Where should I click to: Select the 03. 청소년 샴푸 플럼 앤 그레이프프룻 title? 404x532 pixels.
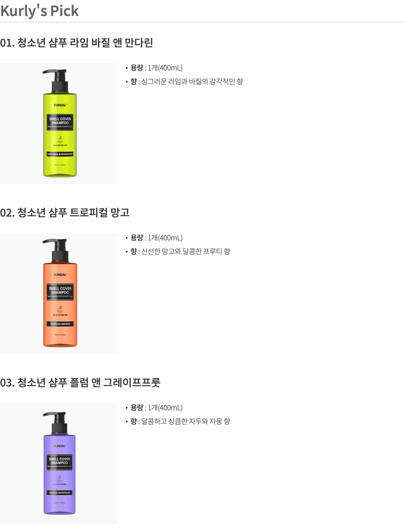(80, 382)
